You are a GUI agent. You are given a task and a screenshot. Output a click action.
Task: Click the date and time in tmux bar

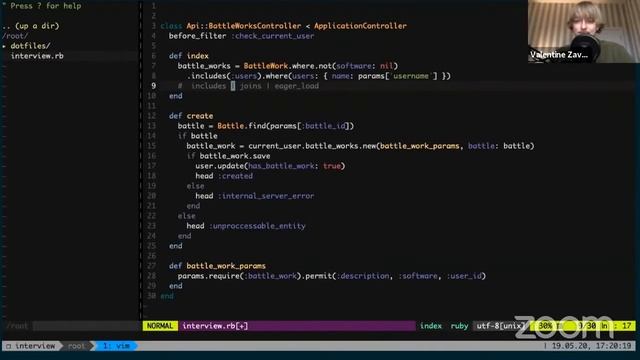point(591,346)
